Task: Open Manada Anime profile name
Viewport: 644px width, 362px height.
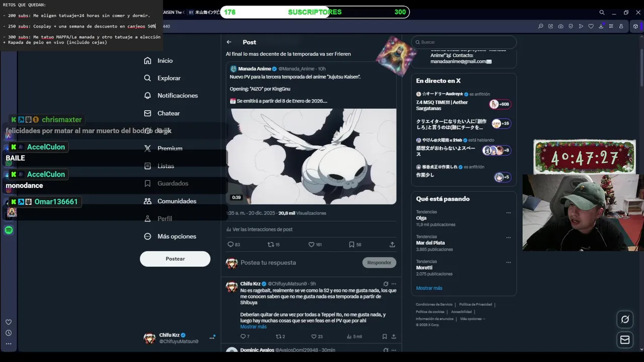Action: coord(255,69)
